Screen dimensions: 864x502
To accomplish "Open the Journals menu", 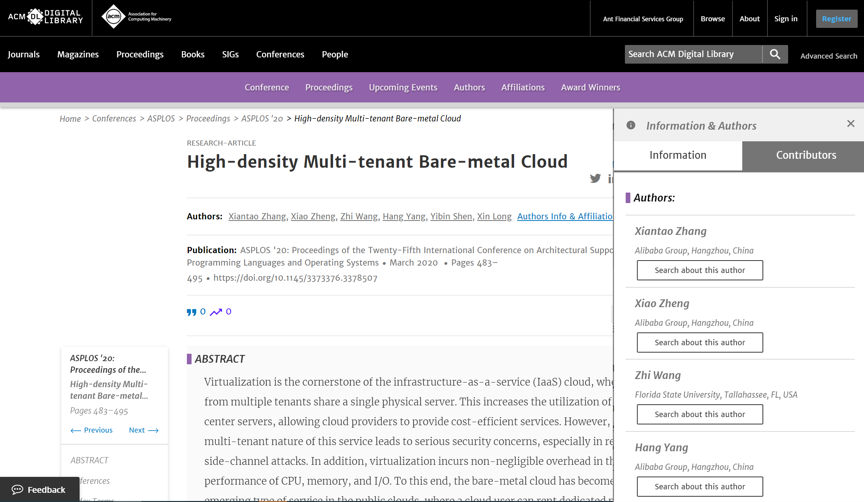I will pos(24,54).
